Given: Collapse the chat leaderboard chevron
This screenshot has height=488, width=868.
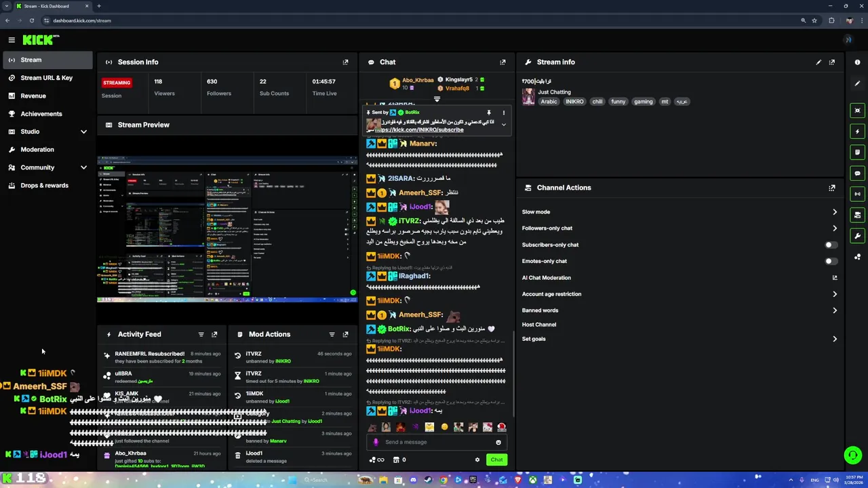Looking at the screenshot, I should pos(437,99).
